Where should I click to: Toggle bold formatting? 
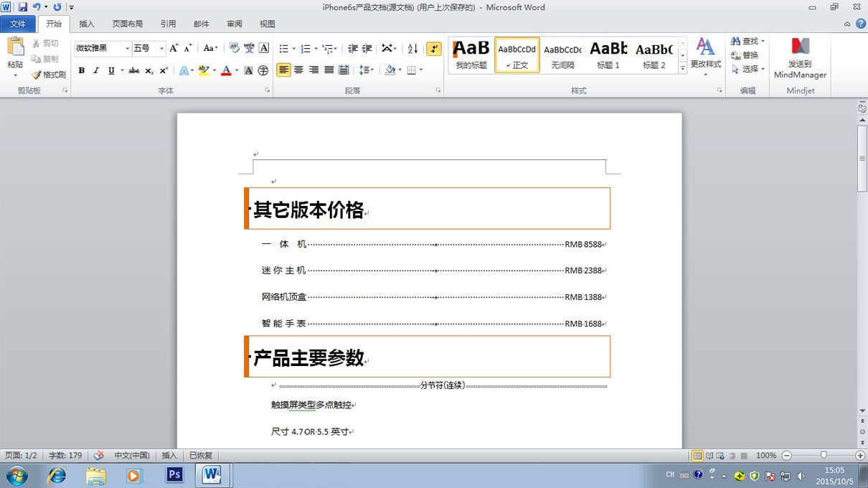click(81, 70)
